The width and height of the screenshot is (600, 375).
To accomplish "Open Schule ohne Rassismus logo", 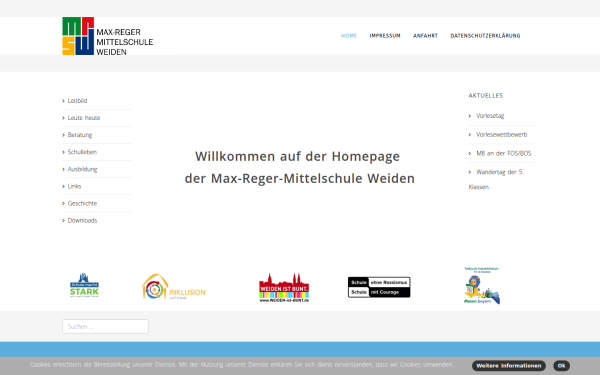I will [379, 287].
